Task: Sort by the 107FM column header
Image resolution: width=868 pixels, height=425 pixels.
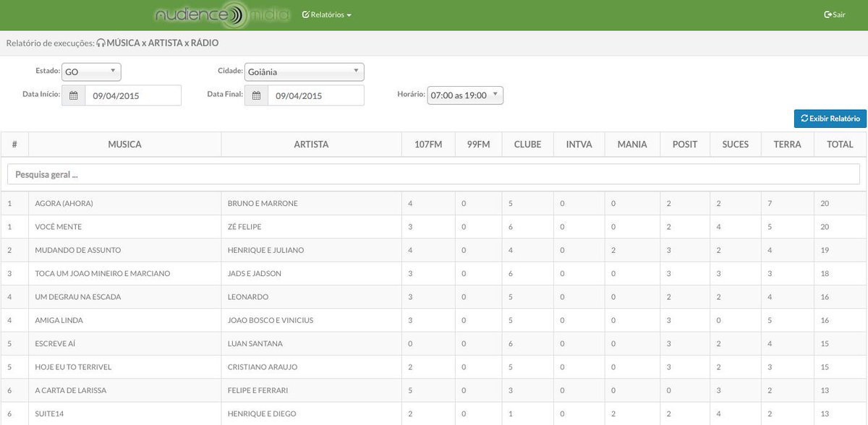Action: 428,145
